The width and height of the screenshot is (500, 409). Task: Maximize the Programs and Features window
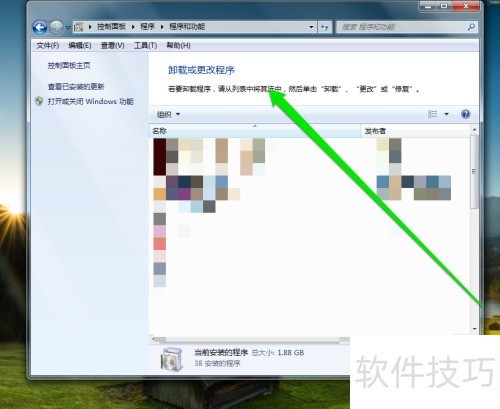(x=444, y=6)
